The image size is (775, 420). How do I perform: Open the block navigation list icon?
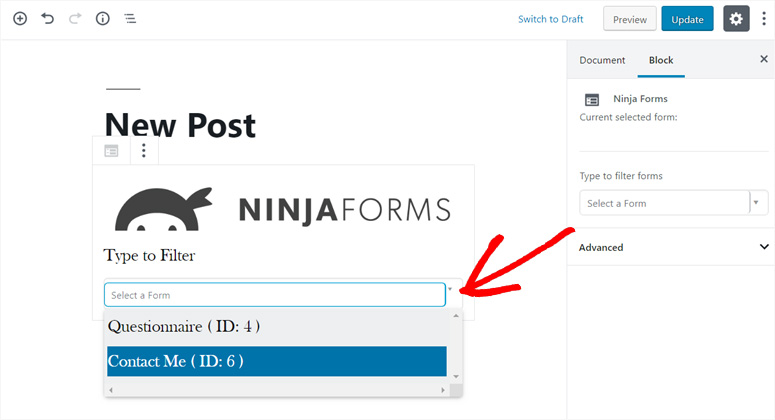coord(130,19)
